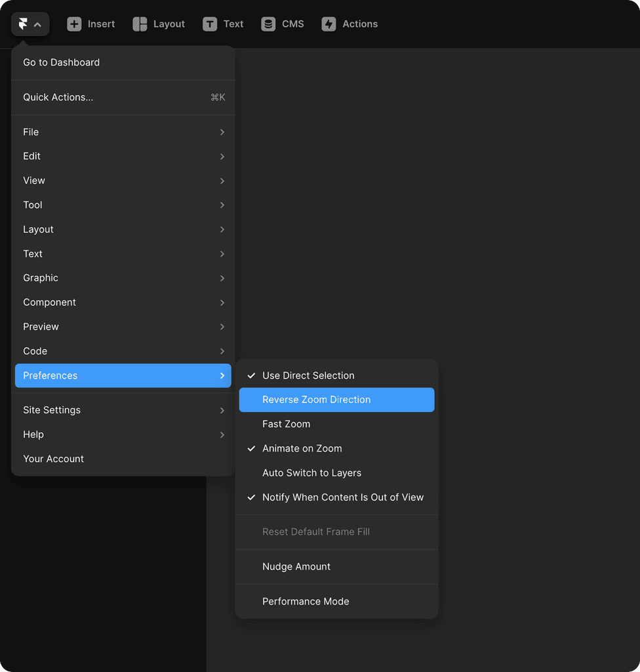
Task: Click the Text 'T' toolbar icon
Action: click(209, 24)
